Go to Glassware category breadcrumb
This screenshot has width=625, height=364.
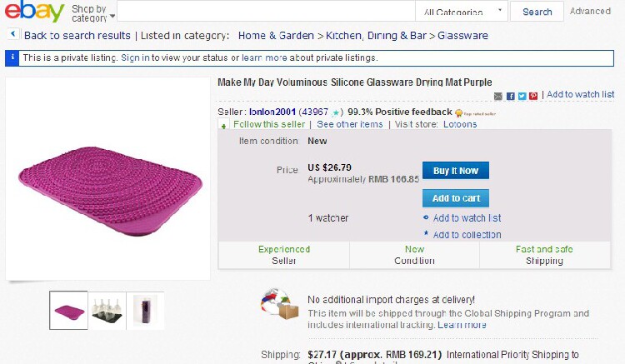tap(462, 36)
